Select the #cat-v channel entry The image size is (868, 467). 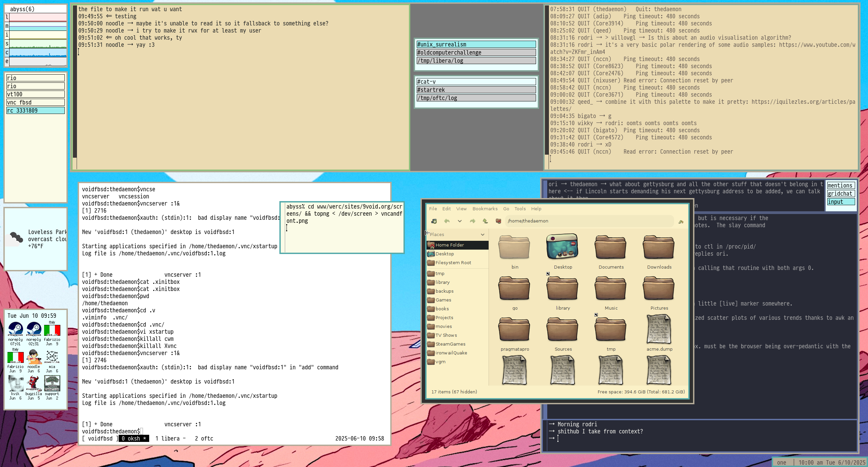click(x=476, y=82)
